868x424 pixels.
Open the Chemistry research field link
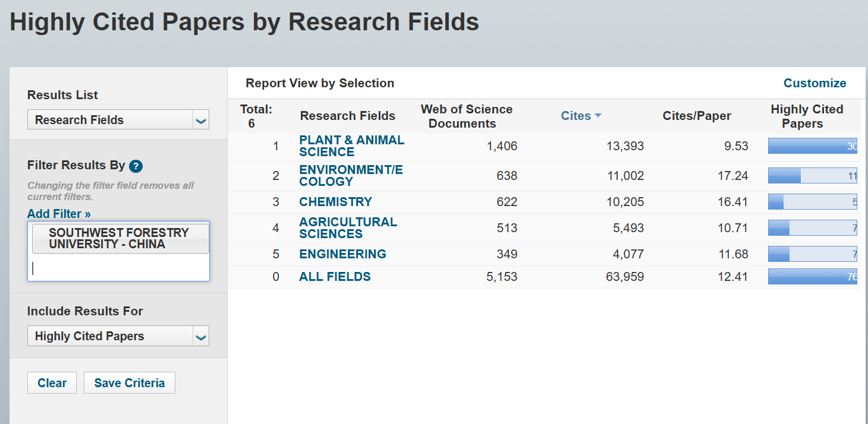coord(335,202)
